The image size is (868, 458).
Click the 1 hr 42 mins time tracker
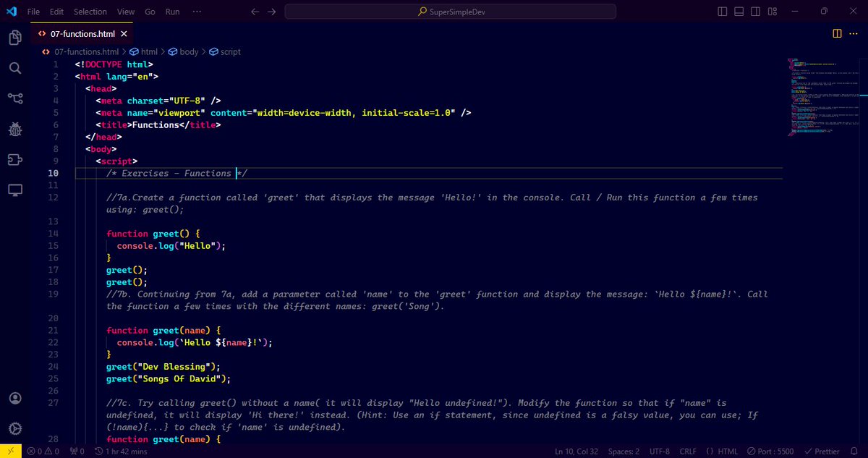click(120, 451)
